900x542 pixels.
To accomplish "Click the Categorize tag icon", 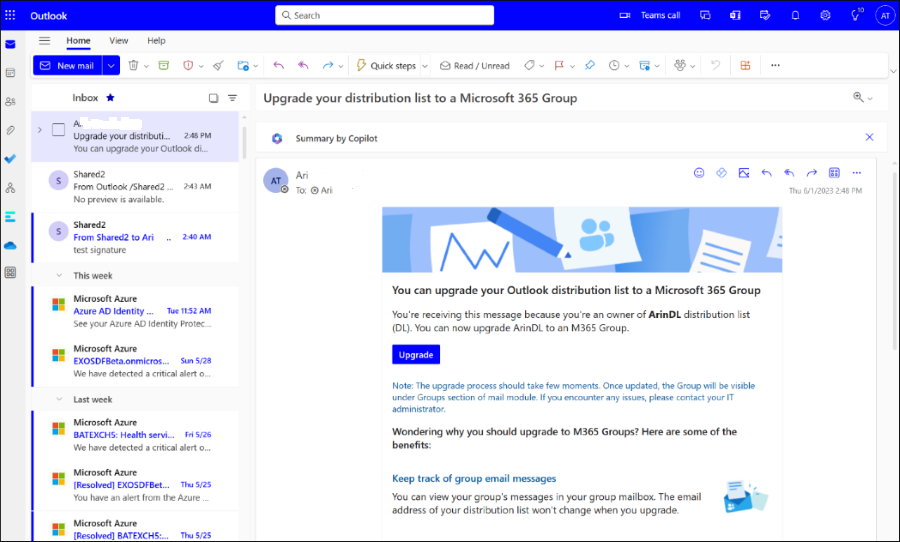I will click(x=529, y=65).
